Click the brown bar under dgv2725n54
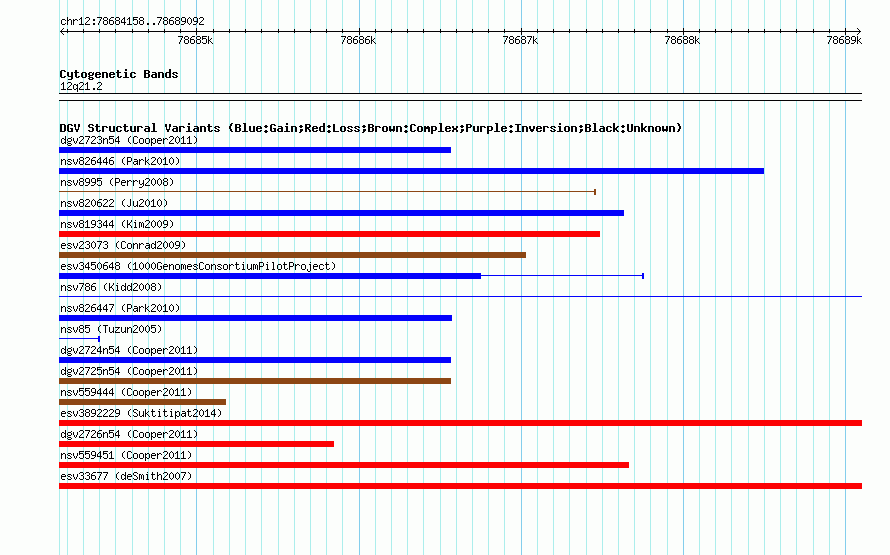The height and width of the screenshot is (555, 890). point(255,381)
